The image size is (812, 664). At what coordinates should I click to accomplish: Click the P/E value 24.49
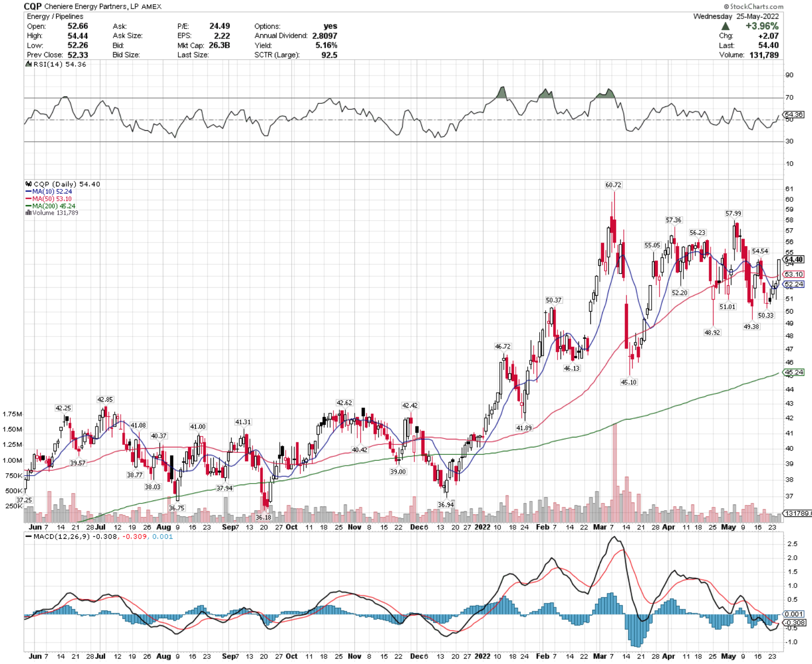click(220, 26)
